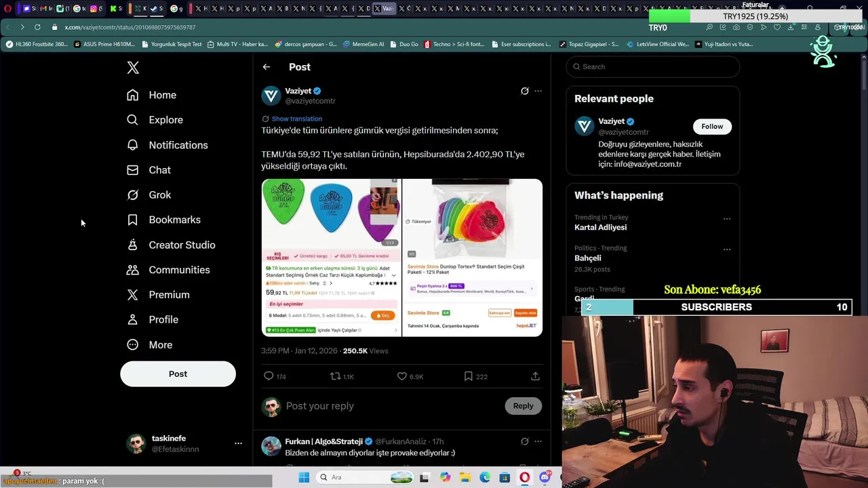Image resolution: width=868 pixels, height=488 pixels.
Task: Like the post with 6.9K hearts
Action: click(401, 376)
